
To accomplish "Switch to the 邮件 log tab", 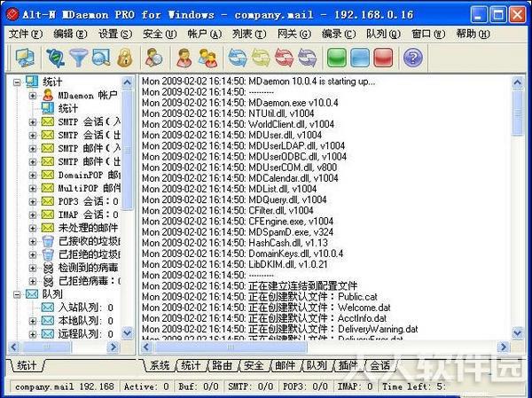I will [x=285, y=365].
